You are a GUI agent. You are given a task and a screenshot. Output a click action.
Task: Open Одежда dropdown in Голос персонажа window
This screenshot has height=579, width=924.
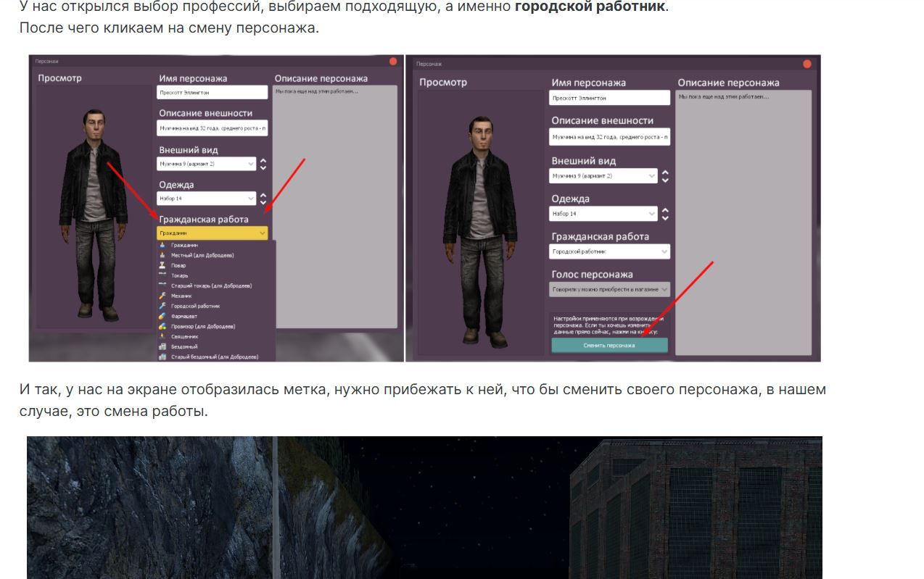click(x=603, y=214)
